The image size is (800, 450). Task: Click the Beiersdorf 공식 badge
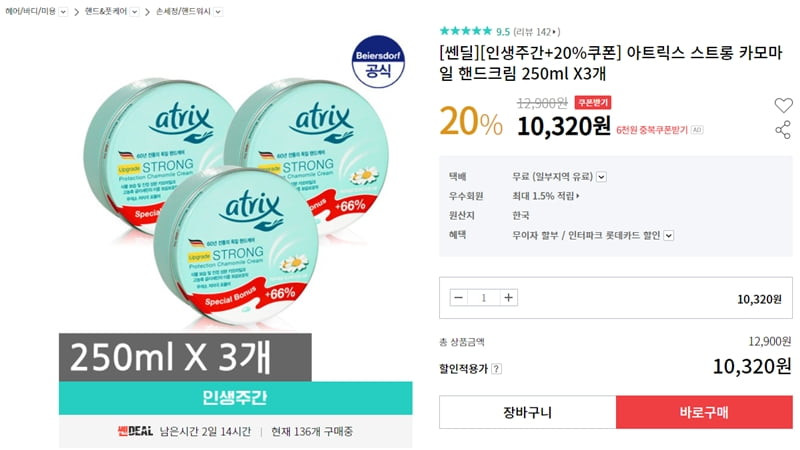click(x=378, y=62)
